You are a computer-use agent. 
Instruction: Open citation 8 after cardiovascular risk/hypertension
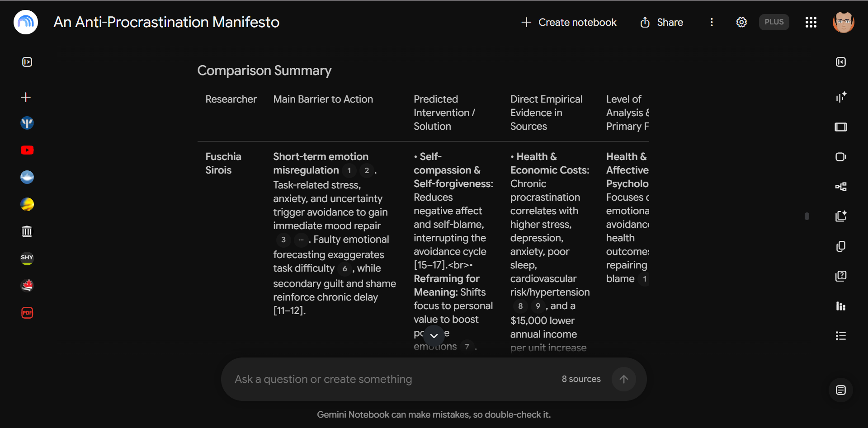point(520,306)
